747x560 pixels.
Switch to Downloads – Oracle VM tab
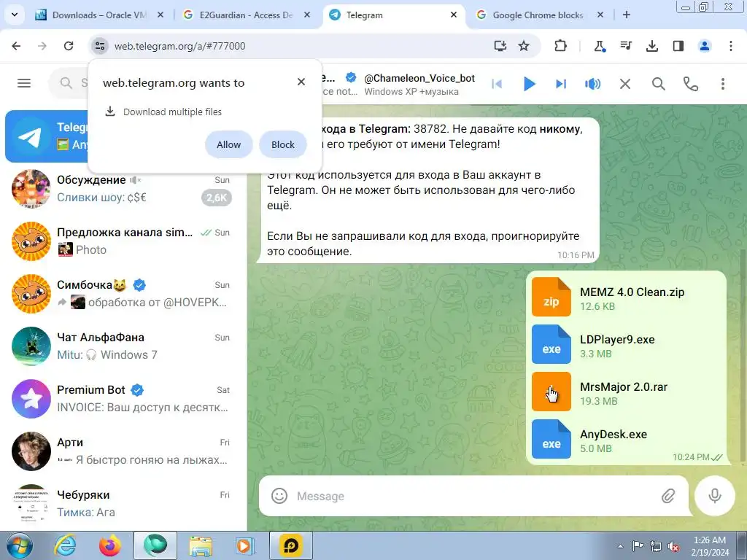[x=99, y=15]
